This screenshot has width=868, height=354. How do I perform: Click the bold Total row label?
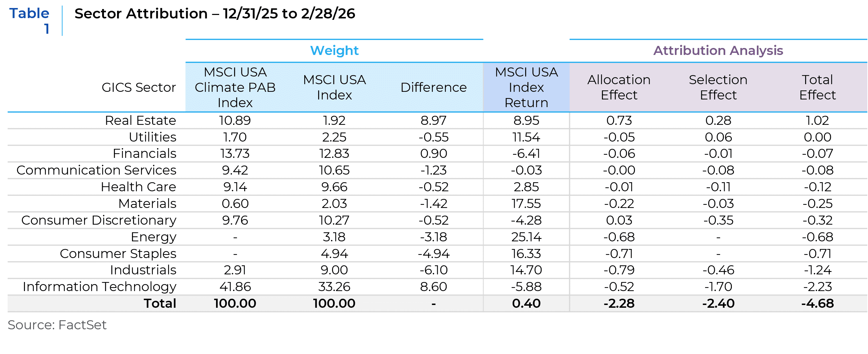point(160,304)
